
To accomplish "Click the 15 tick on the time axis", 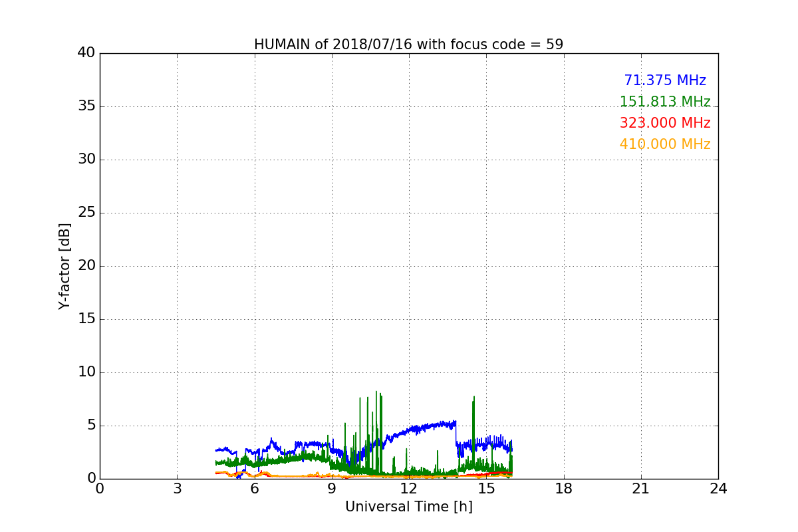I will [x=486, y=489].
